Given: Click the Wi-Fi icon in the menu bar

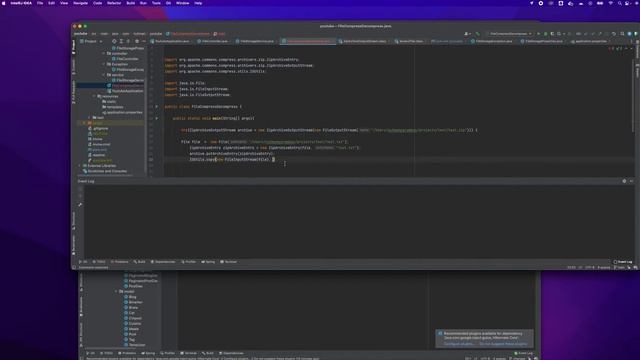Looking at the screenshot, I should tap(611, 3).
